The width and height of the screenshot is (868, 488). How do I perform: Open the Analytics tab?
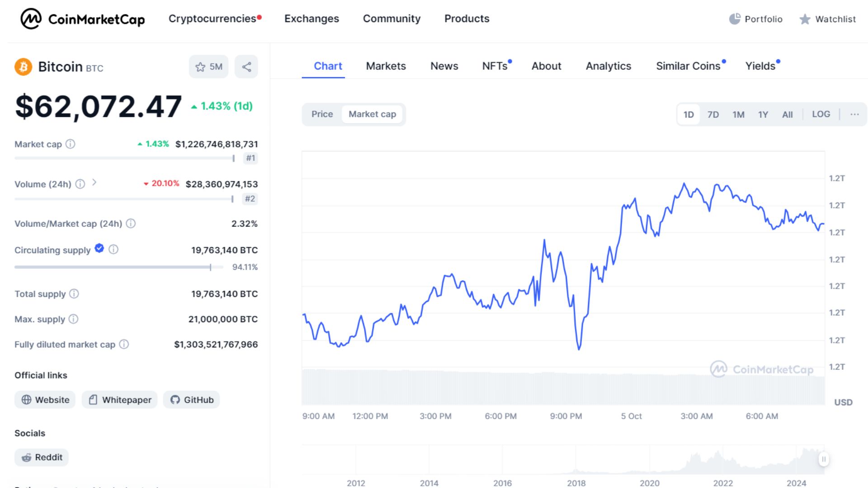coord(608,66)
